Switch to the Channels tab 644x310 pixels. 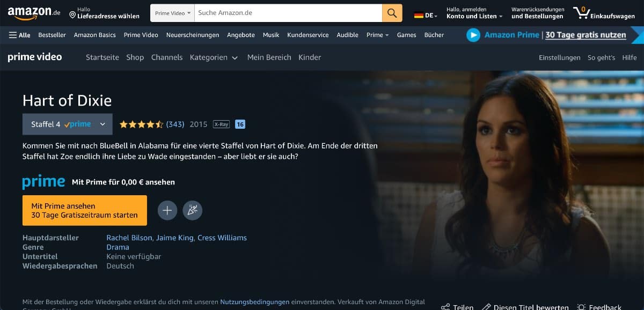pyautogui.click(x=167, y=57)
